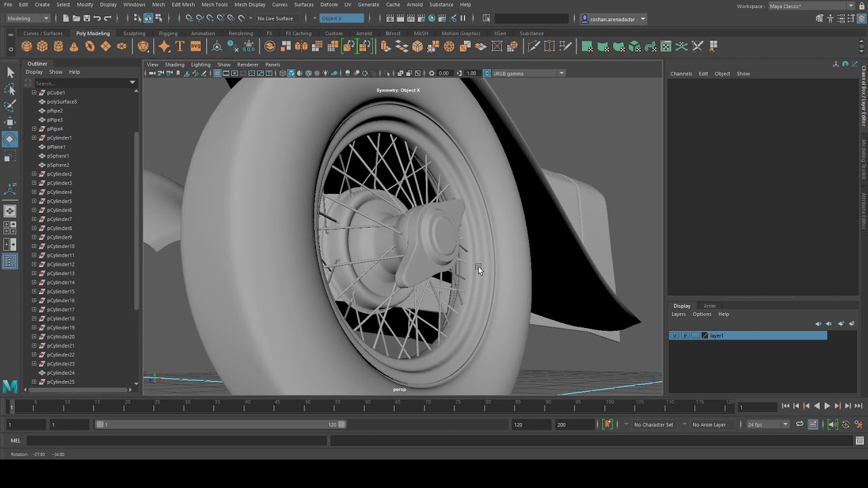This screenshot has height=488, width=868.
Task: Toggle snap to curves
Action: click(199, 18)
